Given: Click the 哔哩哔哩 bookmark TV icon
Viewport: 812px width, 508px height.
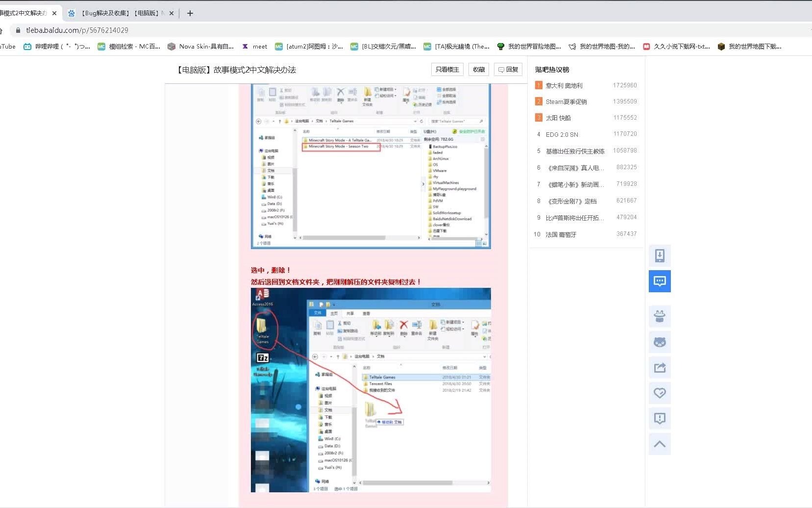Looking at the screenshot, I should [27, 47].
